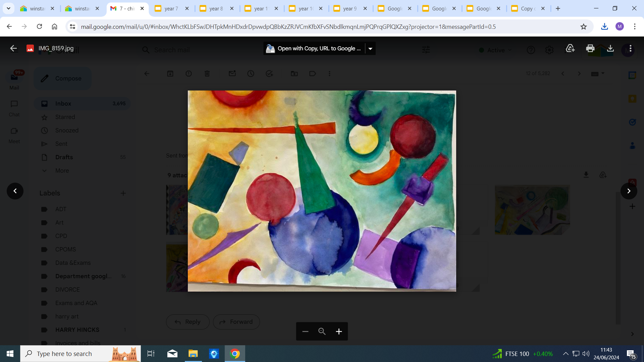Viewport: 644px width, 362px height.
Task: Open search filter options
Action: coord(426,50)
